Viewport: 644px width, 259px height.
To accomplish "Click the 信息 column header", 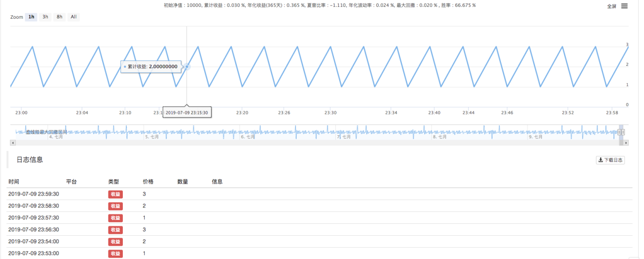I will click(217, 182).
